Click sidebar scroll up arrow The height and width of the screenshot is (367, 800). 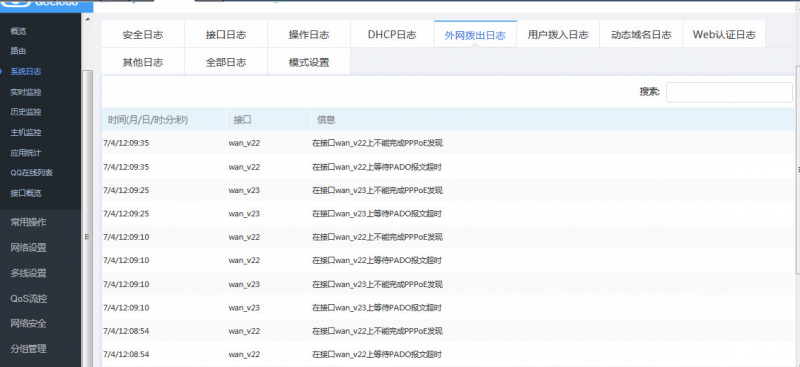(x=87, y=19)
